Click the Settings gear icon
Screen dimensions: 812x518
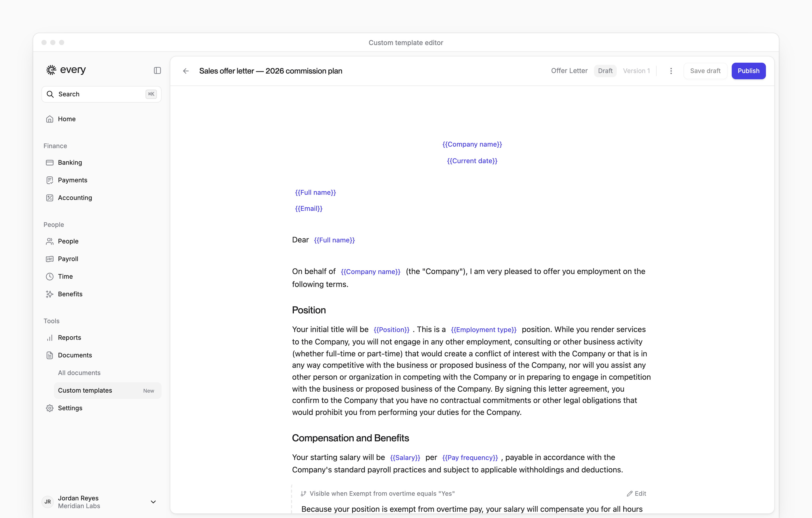[49, 408]
